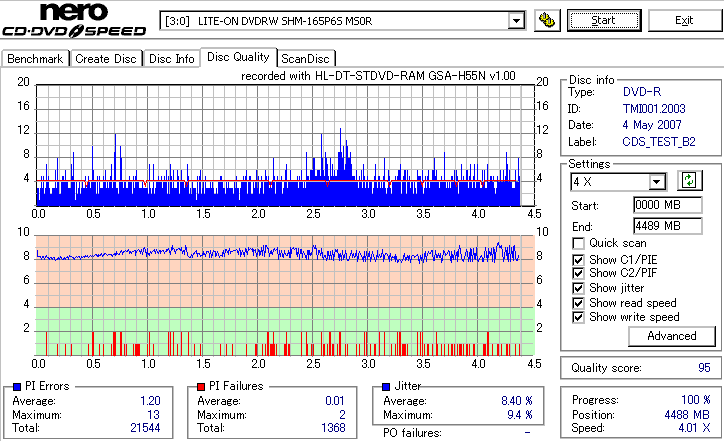Uncheck the Show jitter option
The width and height of the screenshot is (724, 441).
point(578,288)
